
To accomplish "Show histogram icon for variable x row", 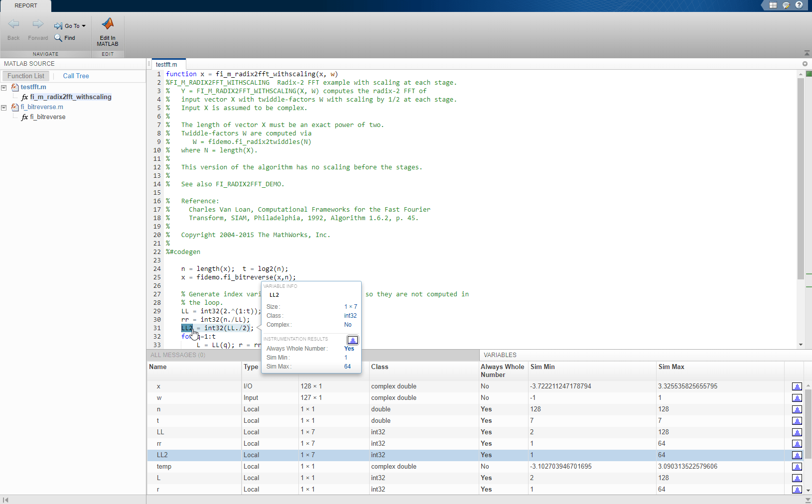I will pos(797,386).
